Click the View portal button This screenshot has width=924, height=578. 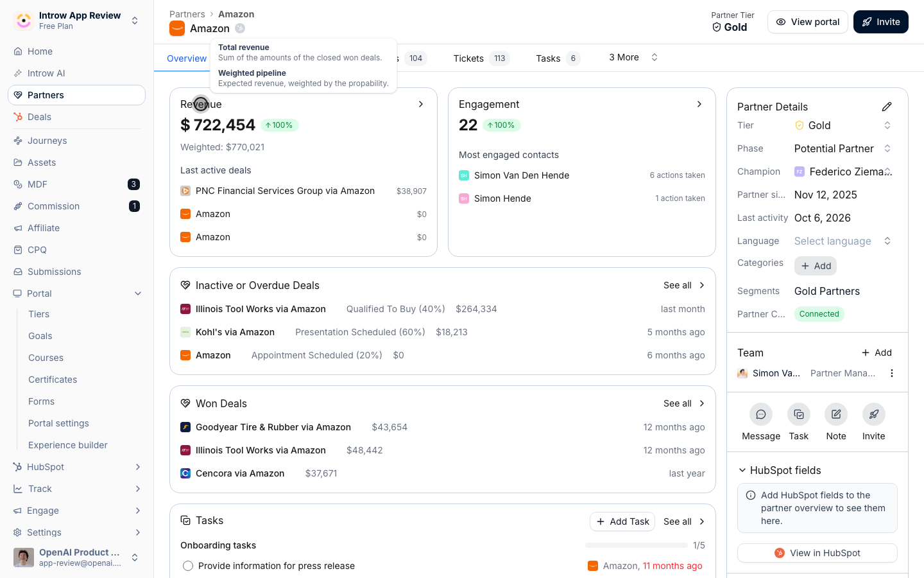tap(808, 22)
